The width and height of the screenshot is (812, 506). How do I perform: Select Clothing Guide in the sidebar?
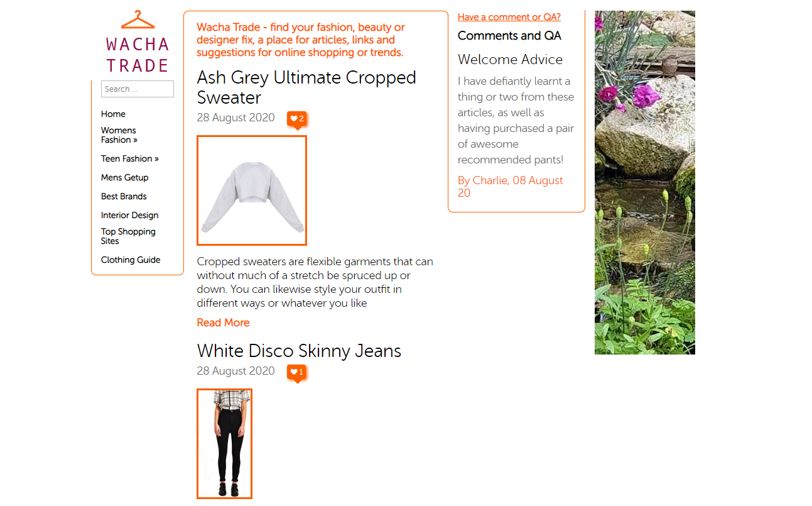pyautogui.click(x=131, y=260)
